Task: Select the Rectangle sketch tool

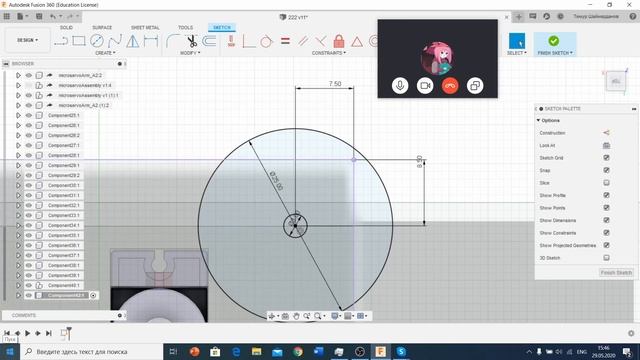Action: pyautogui.click(x=79, y=41)
